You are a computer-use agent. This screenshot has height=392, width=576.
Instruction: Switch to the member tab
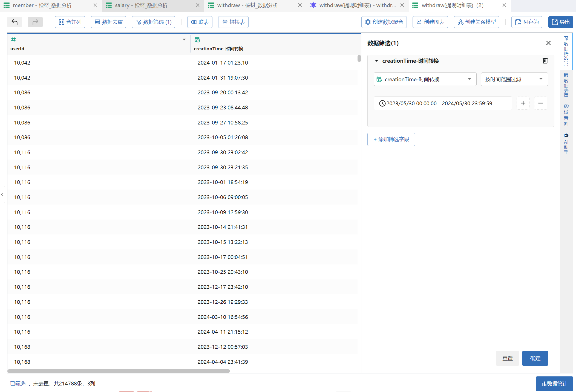point(42,5)
